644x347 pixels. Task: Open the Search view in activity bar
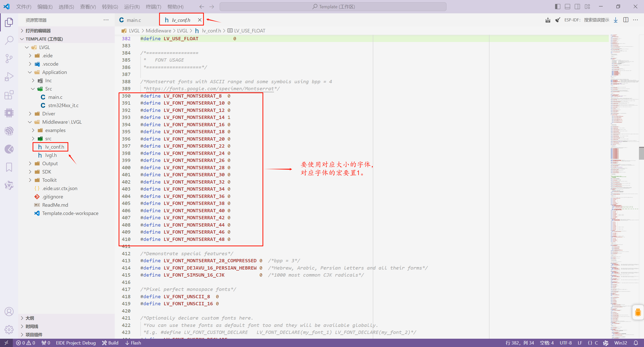(x=9, y=40)
